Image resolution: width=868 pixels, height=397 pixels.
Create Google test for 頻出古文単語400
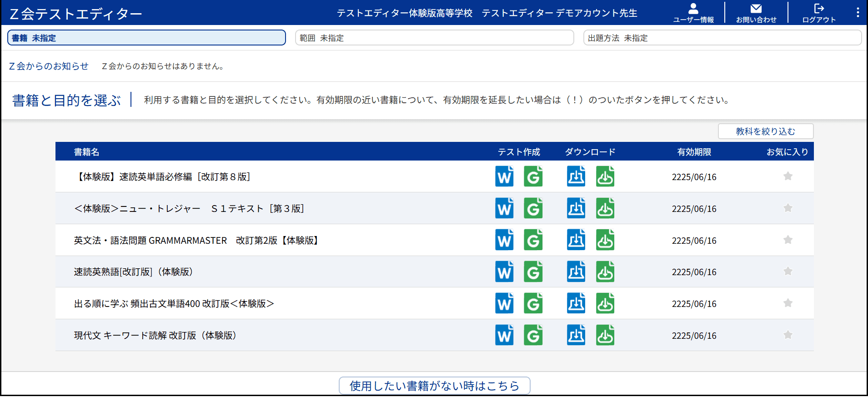coord(533,303)
